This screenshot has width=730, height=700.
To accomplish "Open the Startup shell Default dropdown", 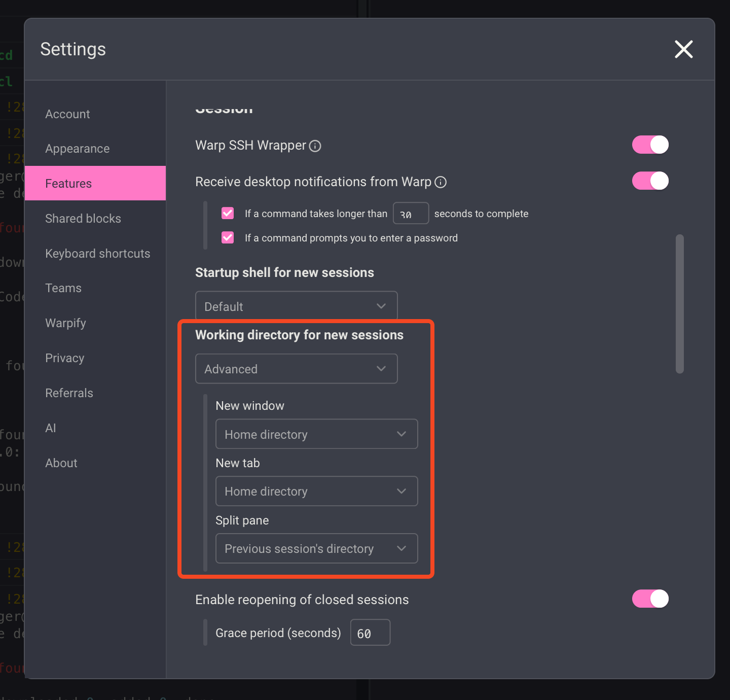I will (296, 306).
